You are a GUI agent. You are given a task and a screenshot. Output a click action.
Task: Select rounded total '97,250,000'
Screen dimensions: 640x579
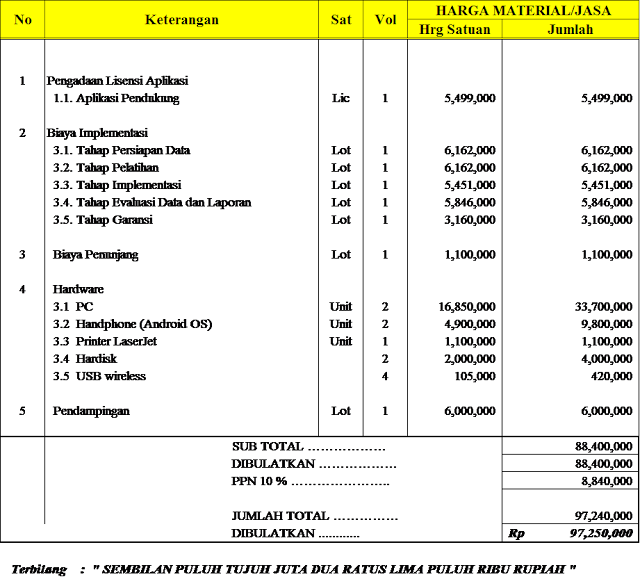(x=601, y=533)
